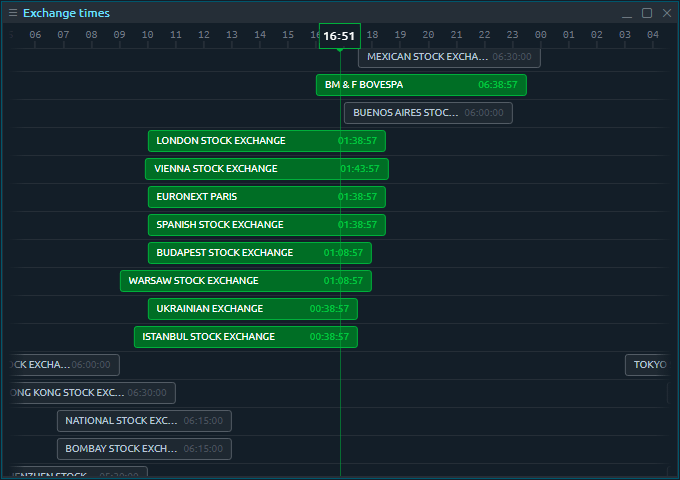The width and height of the screenshot is (680, 480).
Task: Click the 22 hour label on timeline
Action: pyautogui.click(x=484, y=35)
